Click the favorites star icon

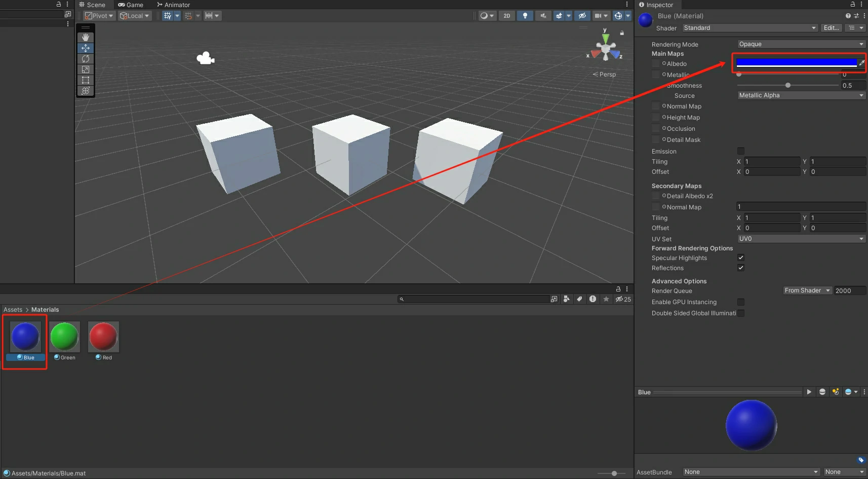(606, 299)
